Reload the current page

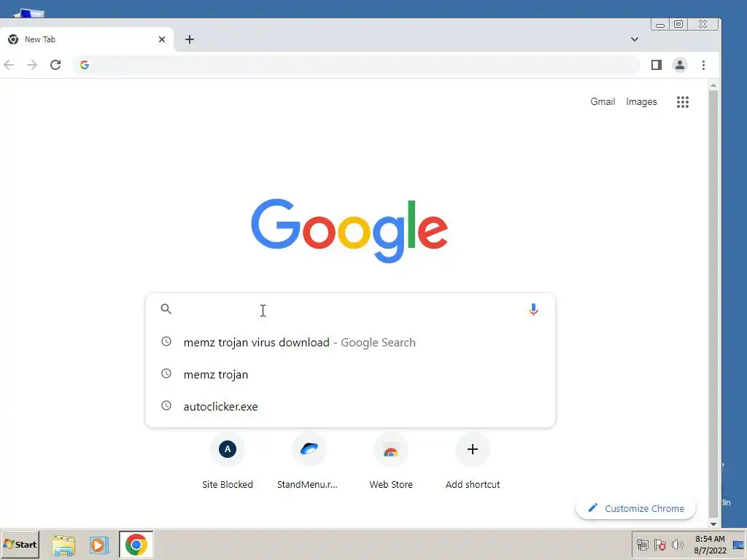pyautogui.click(x=55, y=65)
